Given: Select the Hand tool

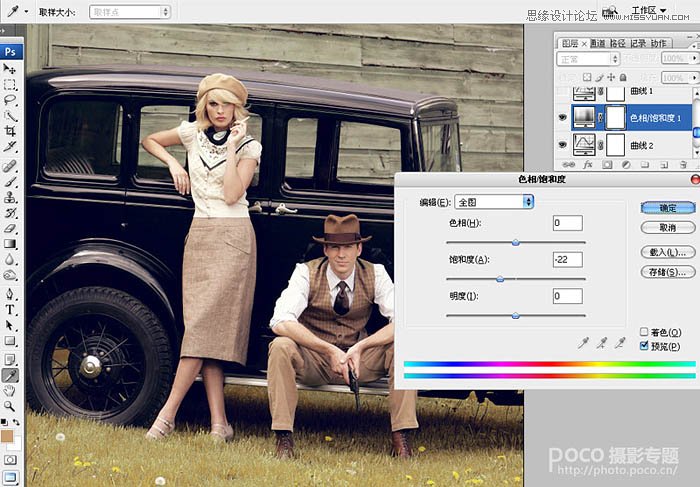Looking at the screenshot, I should pyautogui.click(x=9, y=391).
